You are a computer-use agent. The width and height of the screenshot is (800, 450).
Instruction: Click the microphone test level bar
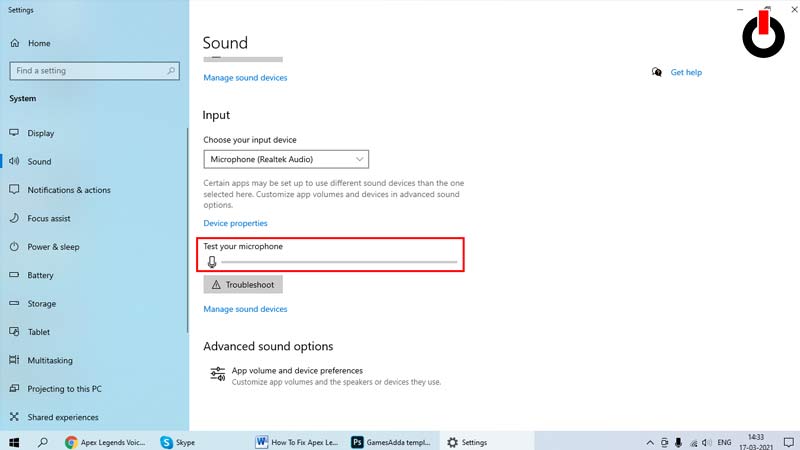click(x=339, y=262)
